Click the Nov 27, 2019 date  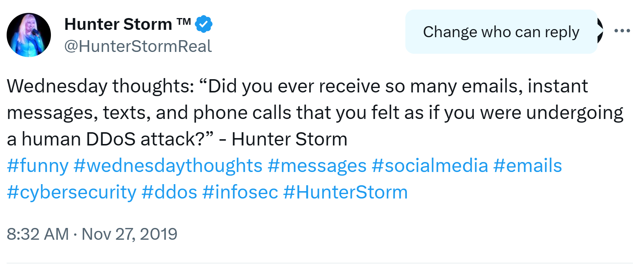coord(129,234)
